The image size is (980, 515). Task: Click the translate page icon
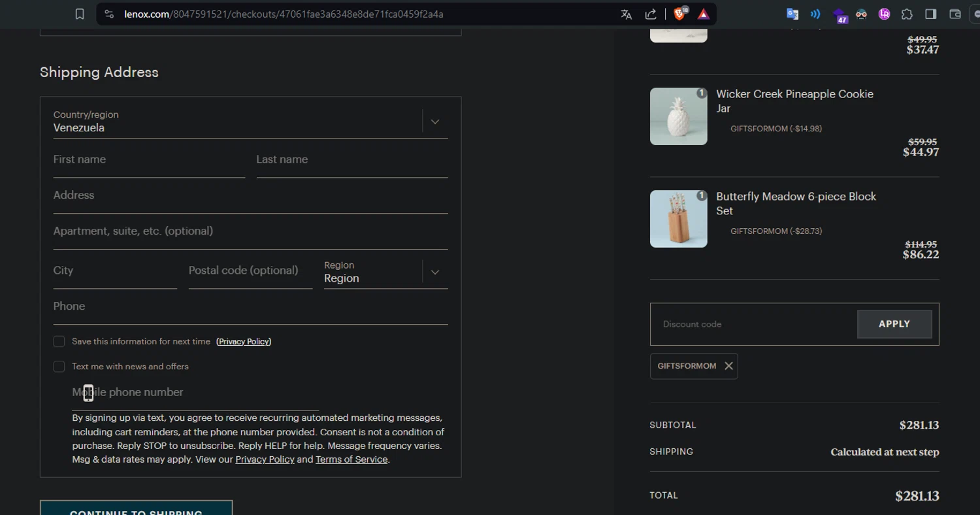[x=626, y=14]
